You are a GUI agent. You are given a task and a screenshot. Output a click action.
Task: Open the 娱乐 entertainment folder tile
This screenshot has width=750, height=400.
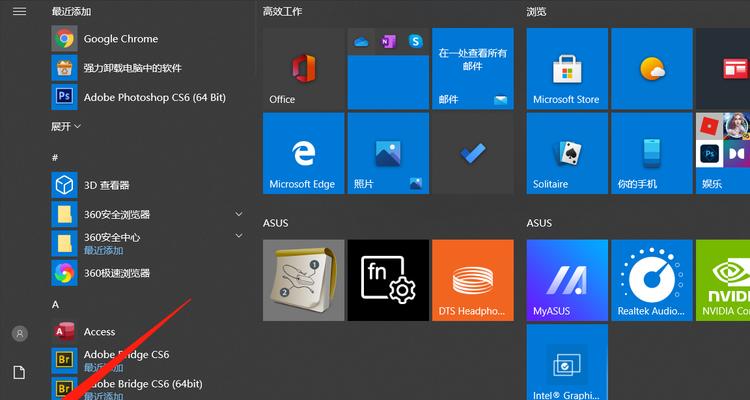(x=723, y=153)
